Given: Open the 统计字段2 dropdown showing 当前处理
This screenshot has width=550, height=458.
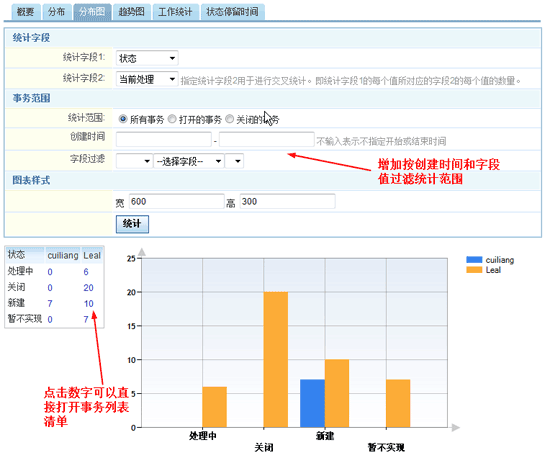Looking at the screenshot, I should coord(147,79).
